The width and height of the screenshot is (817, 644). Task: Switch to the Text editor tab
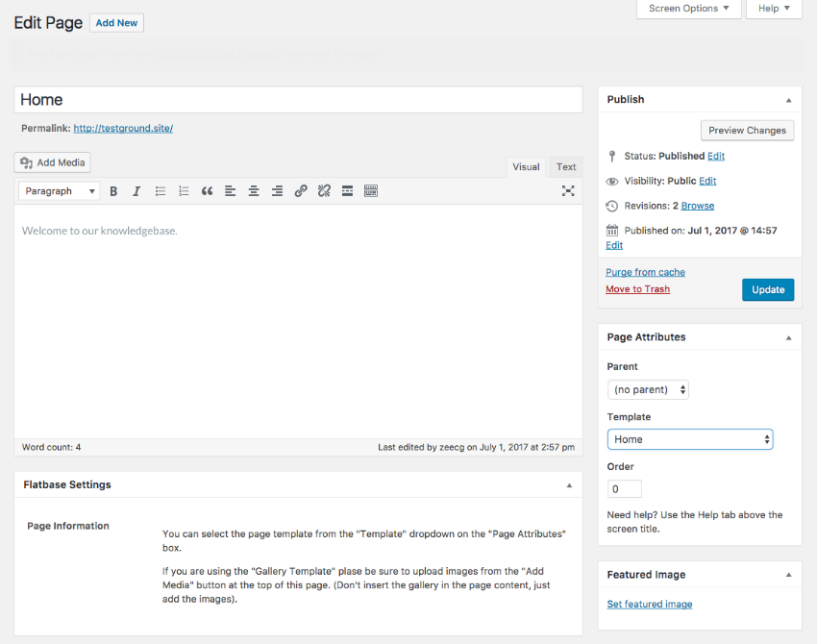(566, 167)
